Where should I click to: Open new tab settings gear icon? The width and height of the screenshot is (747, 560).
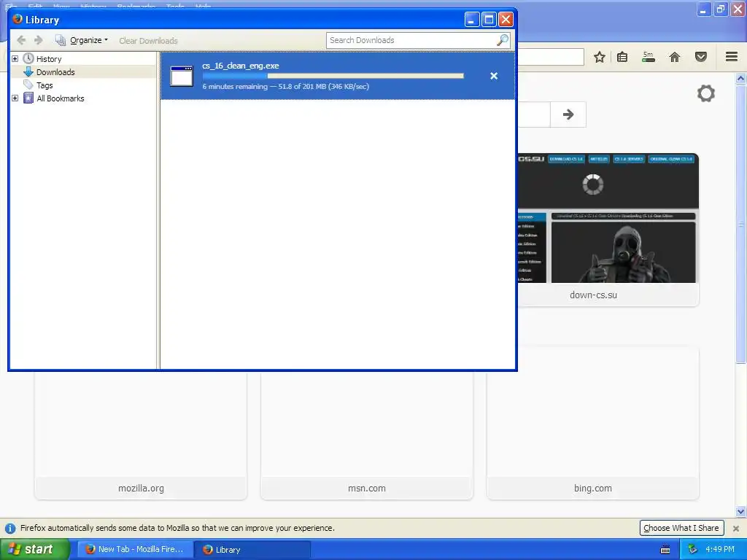706,93
